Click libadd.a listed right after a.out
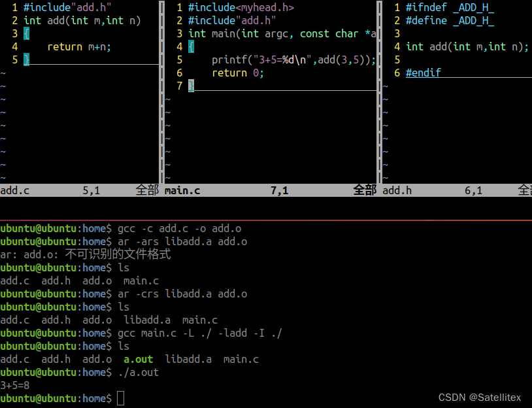Image resolution: width=532 pixels, height=408 pixels. pos(188,359)
